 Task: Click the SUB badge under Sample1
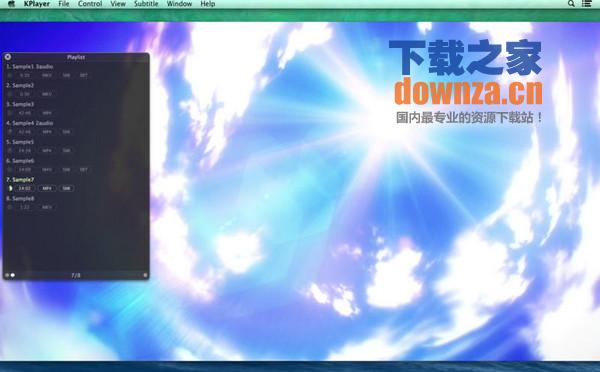click(x=67, y=75)
